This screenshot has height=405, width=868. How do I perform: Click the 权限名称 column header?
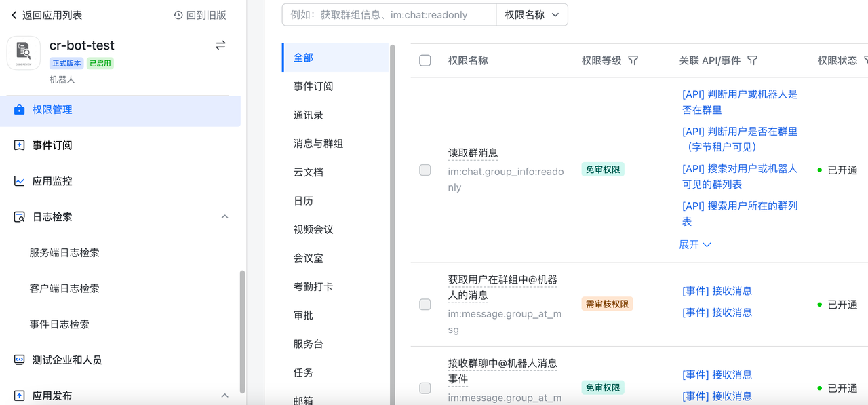pyautogui.click(x=468, y=60)
